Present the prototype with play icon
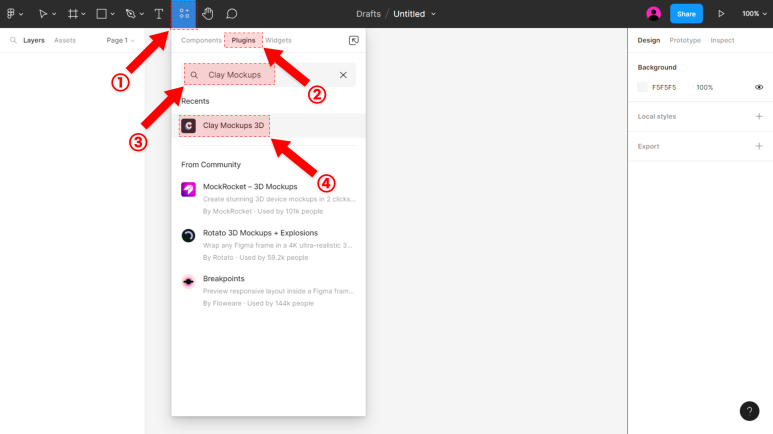The width and height of the screenshot is (773, 434). [721, 14]
